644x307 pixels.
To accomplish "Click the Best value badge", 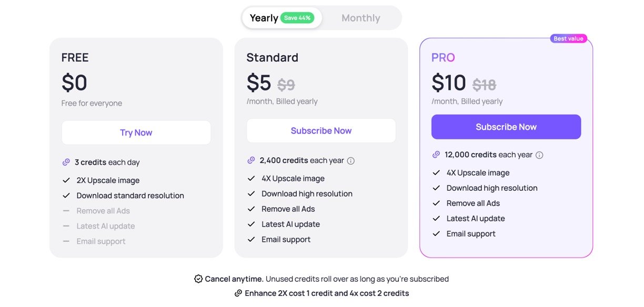I will point(568,38).
